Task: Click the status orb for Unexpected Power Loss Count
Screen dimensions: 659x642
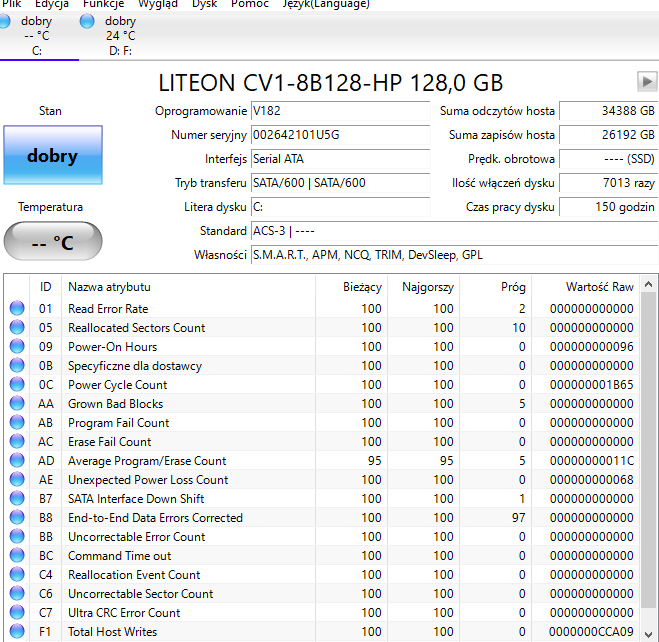Action: pyautogui.click(x=17, y=479)
